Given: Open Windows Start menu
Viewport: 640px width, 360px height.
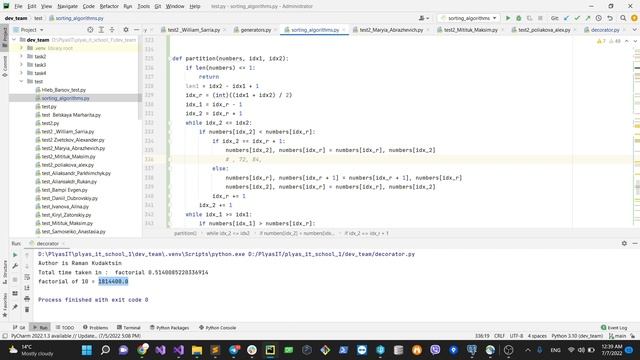Looking at the screenshot, I should pos(87,350).
